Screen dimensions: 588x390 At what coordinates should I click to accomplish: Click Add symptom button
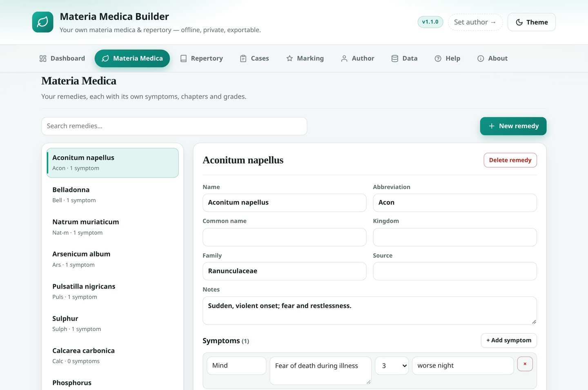click(509, 340)
